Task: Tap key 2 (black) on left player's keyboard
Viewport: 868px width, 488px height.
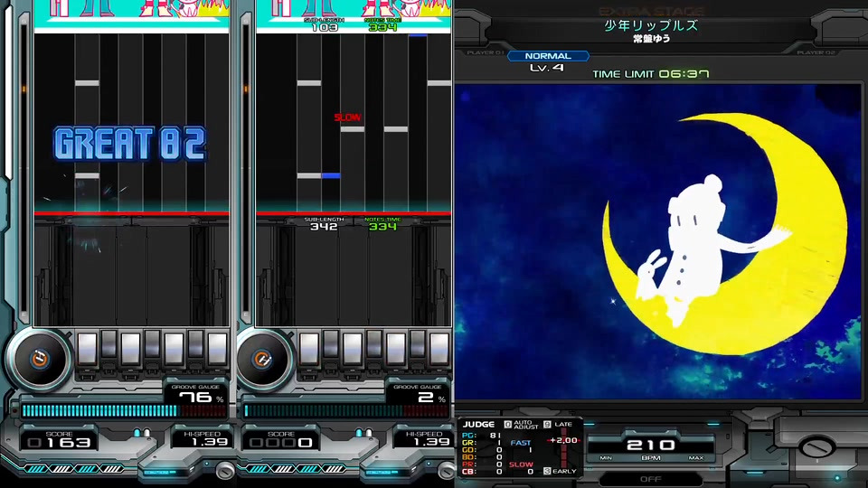Action: pos(109,344)
